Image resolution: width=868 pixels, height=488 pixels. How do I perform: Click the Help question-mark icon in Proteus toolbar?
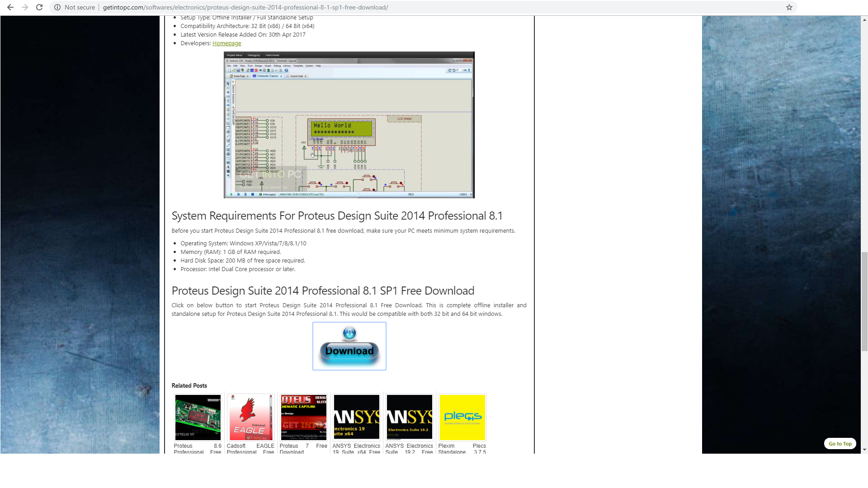(x=286, y=70)
